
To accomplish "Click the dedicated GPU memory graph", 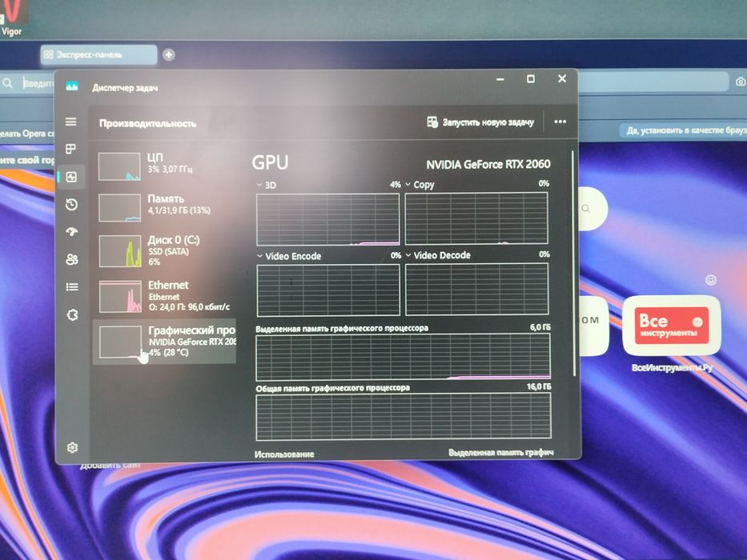I will (x=403, y=356).
